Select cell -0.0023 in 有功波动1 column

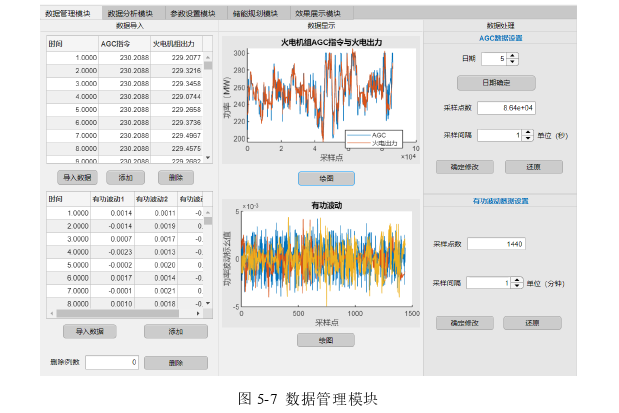click(112, 252)
